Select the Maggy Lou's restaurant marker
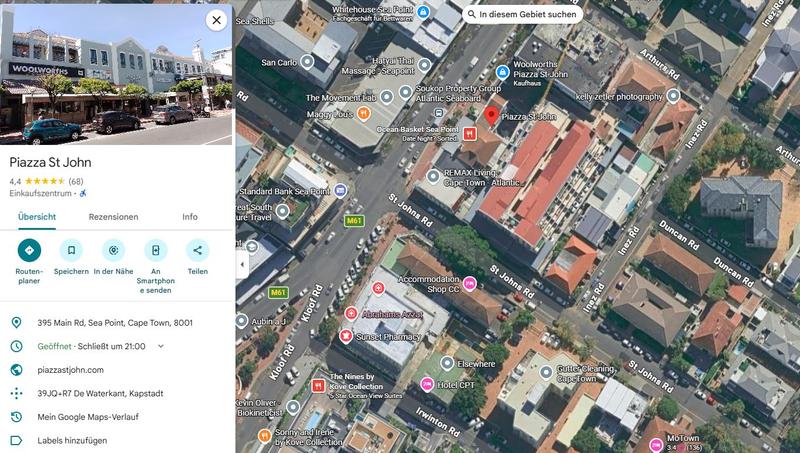800x453 pixels. tap(363, 113)
